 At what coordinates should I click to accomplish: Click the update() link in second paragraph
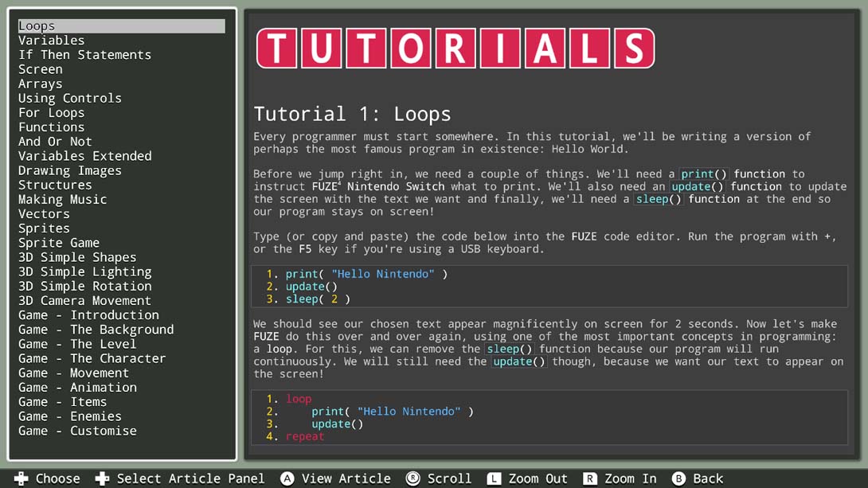[x=698, y=186]
